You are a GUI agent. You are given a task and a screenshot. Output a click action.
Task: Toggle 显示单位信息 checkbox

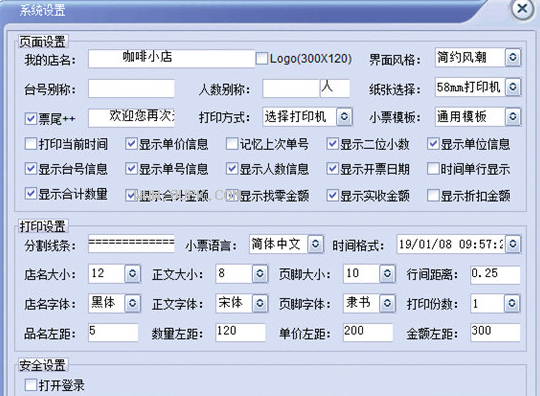click(x=433, y=144)
